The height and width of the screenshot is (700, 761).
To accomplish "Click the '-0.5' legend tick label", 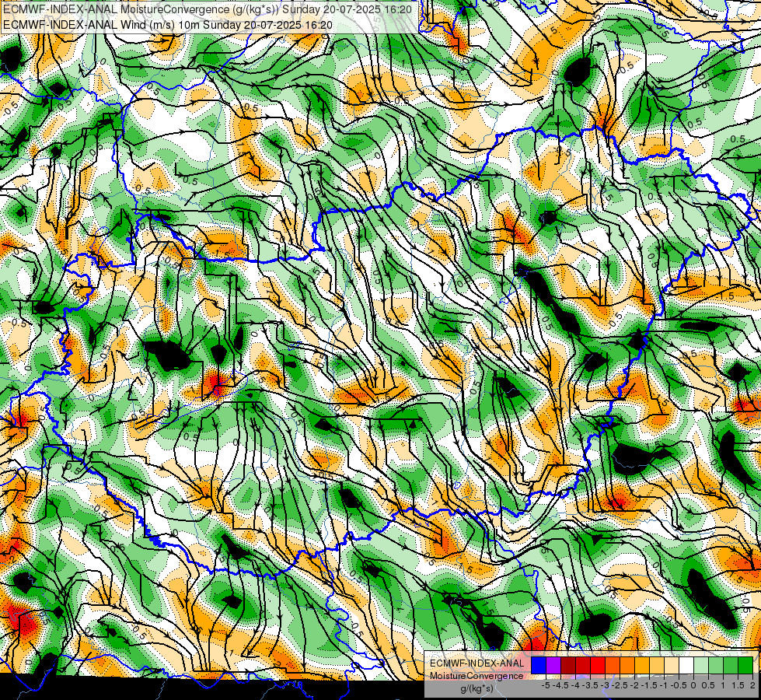I will click(679, 685).
